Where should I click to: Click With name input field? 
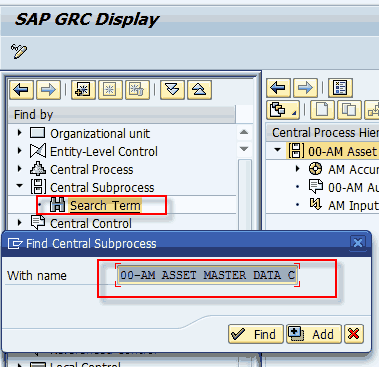click(207, 275)
